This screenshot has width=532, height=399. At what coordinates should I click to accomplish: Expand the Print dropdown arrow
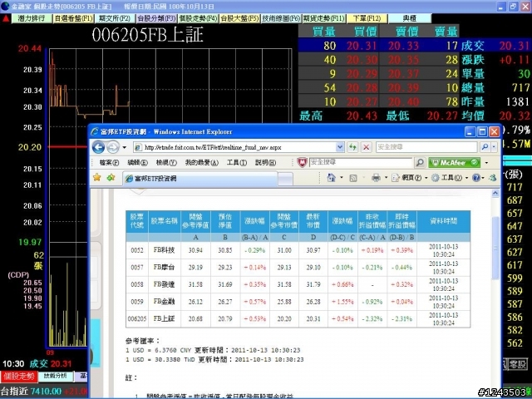[x=386, y=178]
